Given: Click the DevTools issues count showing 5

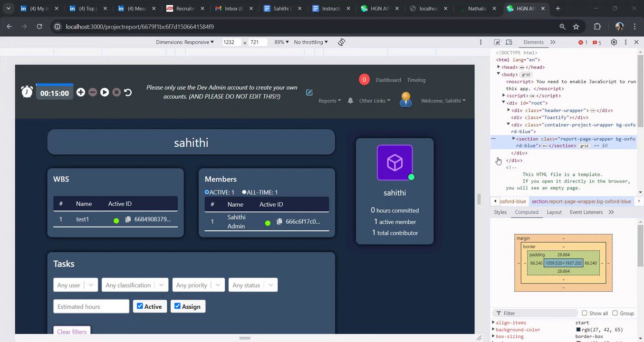Looking at the screenshot, I should tap(597, 42).
